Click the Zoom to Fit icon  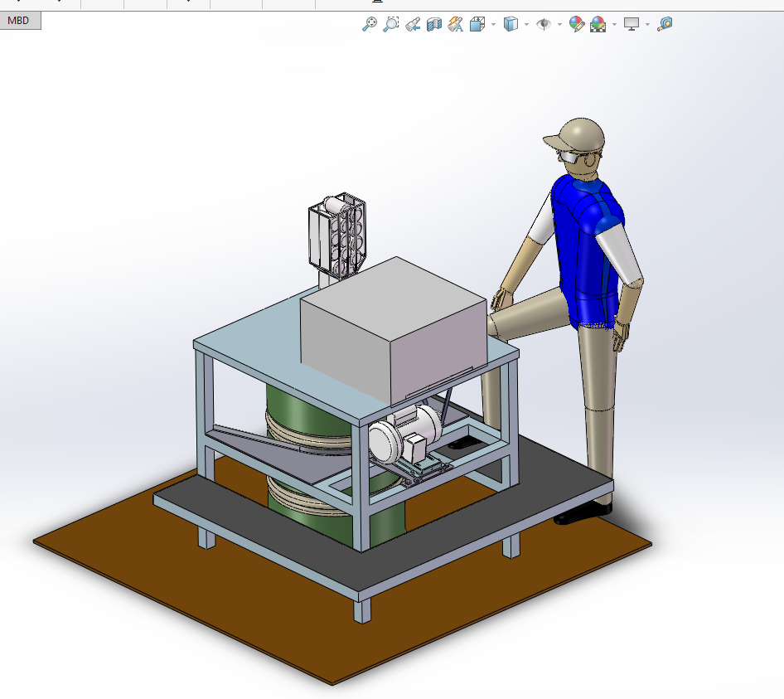pyautogui.click(x=369, y=24)
